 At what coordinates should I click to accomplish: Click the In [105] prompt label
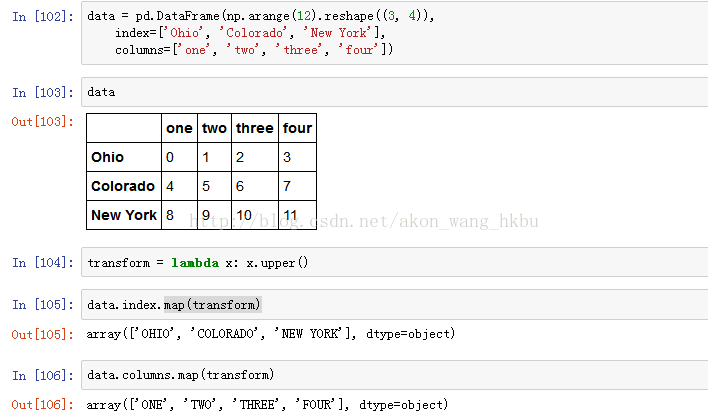tap(43, 305)
